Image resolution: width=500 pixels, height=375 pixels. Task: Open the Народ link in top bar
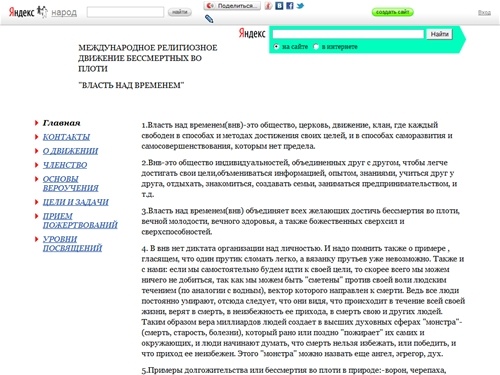64,13
